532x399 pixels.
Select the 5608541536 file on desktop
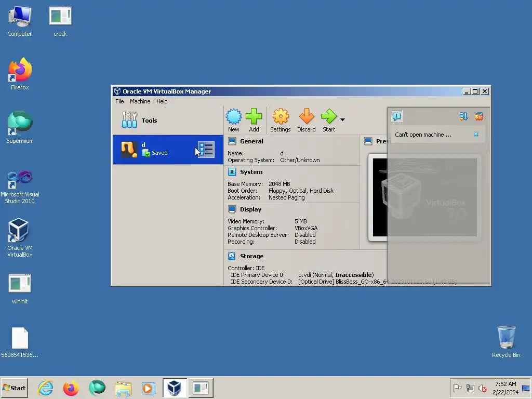[x=20, y=343]
